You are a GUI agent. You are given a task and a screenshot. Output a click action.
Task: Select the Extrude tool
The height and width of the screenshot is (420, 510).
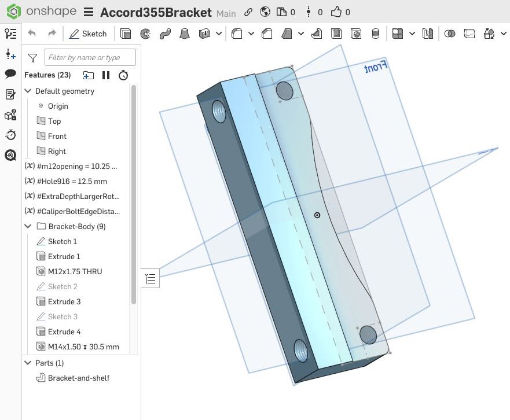coord(126,34)
